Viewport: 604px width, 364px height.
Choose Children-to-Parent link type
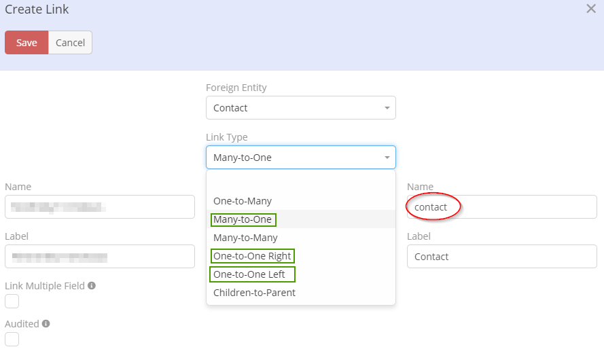(254, 293)
